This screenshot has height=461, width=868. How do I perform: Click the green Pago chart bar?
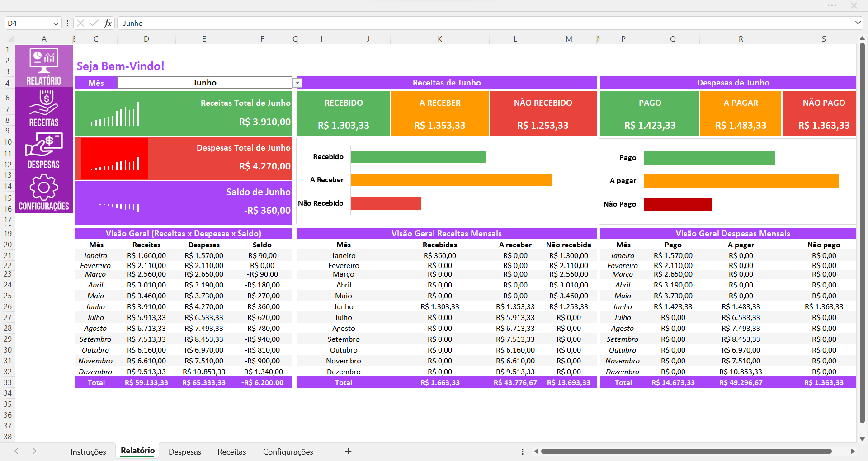tap(710, 158)
